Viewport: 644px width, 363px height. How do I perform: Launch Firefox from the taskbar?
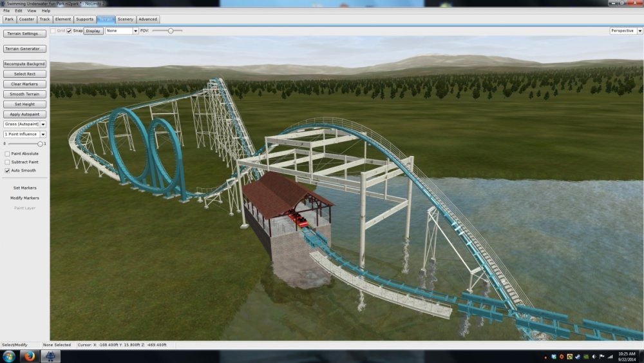(30, 357)
